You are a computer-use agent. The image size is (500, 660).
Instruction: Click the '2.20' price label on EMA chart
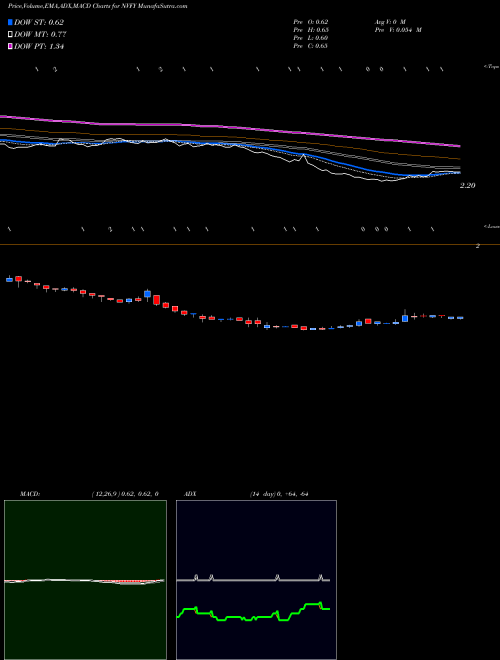point(468,185)
